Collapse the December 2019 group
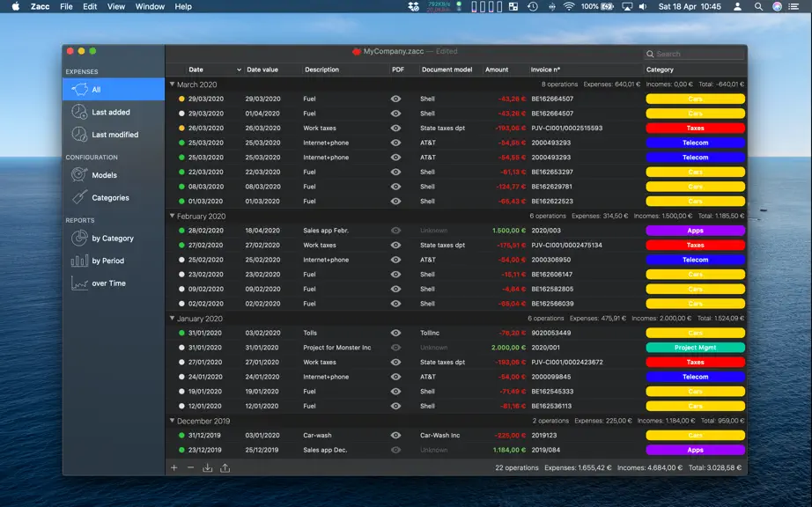This screenshot has width=812, height=507. coord(172,421)
